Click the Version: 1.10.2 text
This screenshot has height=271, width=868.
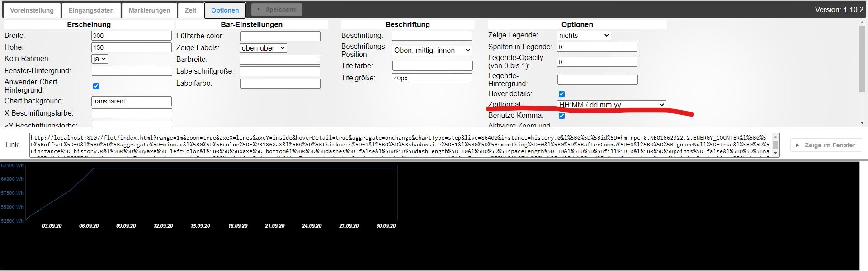click(x=839, y=9)
